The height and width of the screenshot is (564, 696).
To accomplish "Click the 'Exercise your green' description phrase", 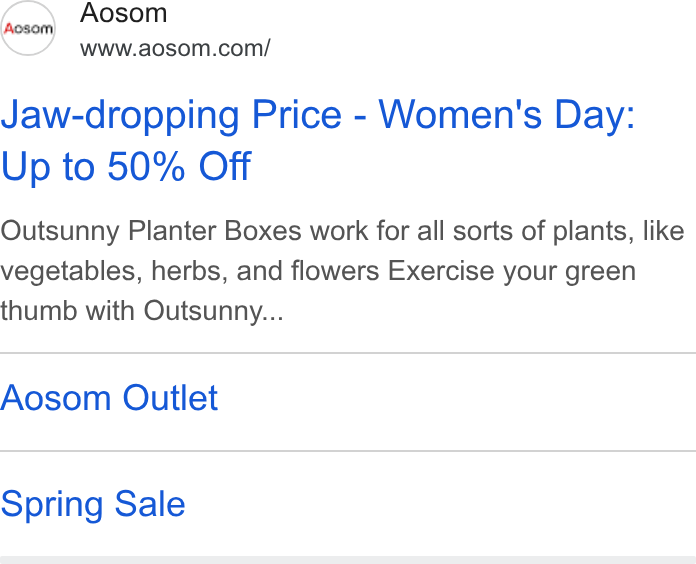I will [x=512, y=271].
